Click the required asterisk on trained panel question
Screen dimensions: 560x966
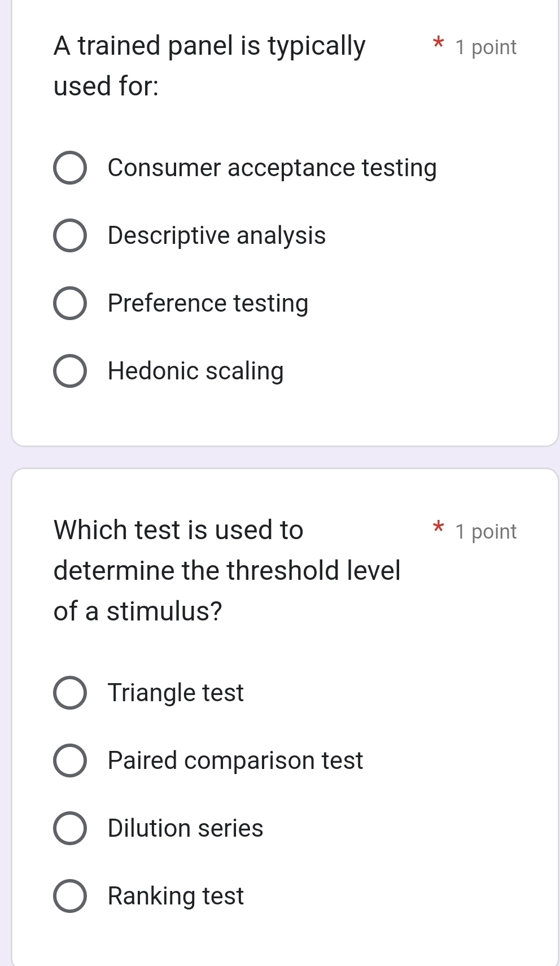(x=438, y=43)
